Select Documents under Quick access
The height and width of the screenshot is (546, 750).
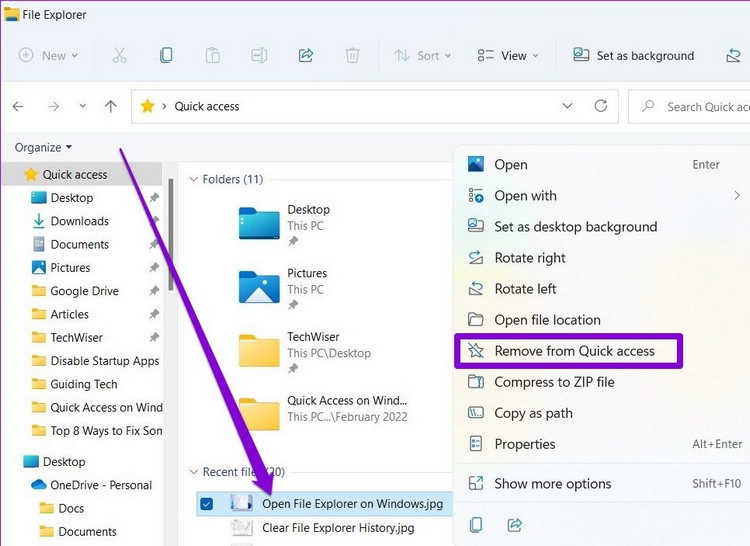click(82, 244)
